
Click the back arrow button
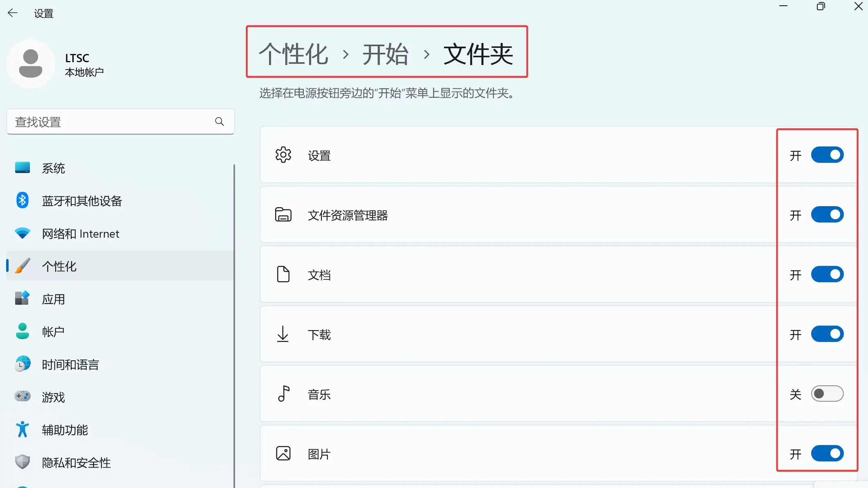13,13
